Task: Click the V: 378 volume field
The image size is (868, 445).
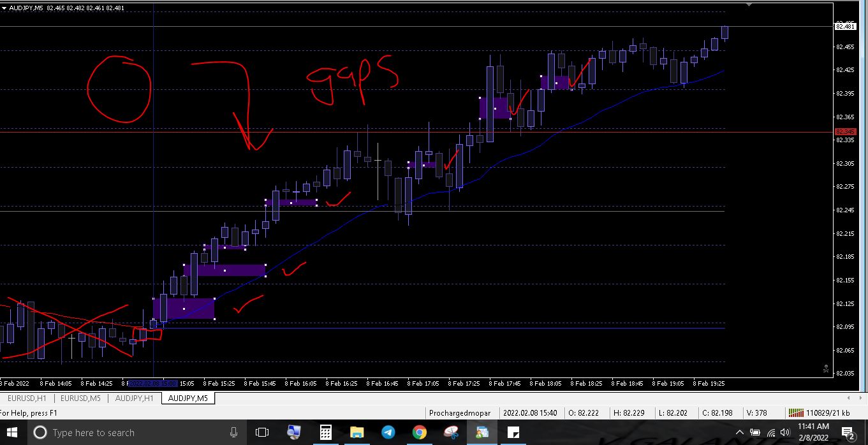Action: pos(756,413)
